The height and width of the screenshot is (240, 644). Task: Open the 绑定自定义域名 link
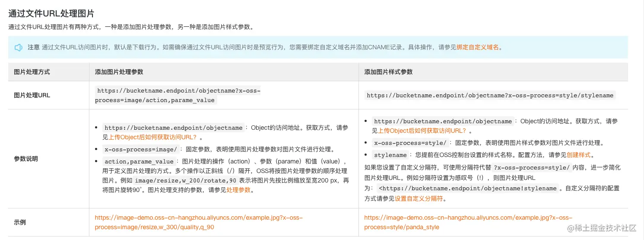[478, 48]
